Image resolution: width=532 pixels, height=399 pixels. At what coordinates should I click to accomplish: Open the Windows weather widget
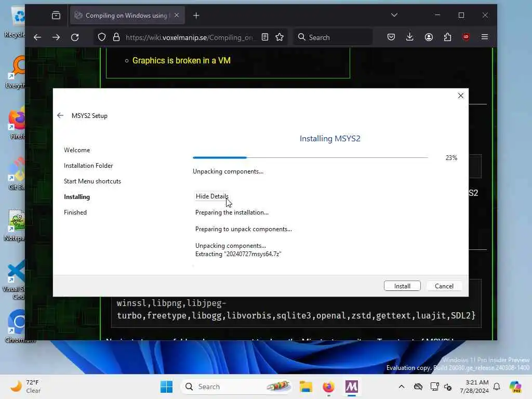click(x=25, y=387)
